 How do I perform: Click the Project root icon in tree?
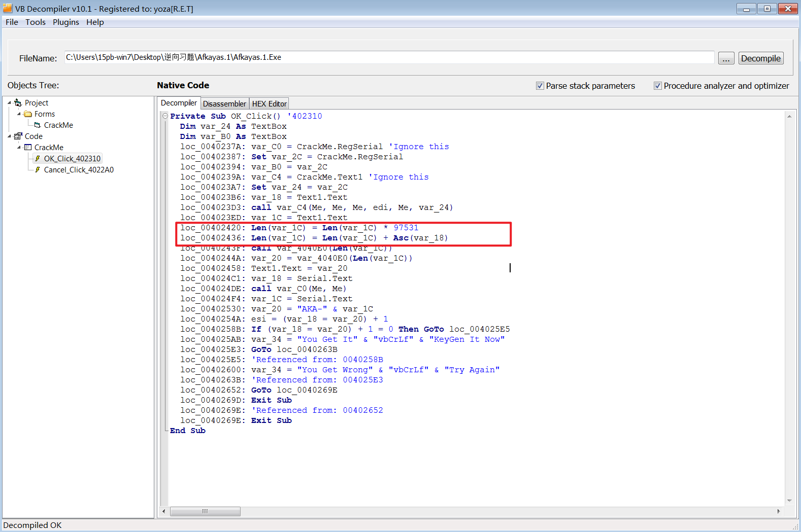[18, 103]
